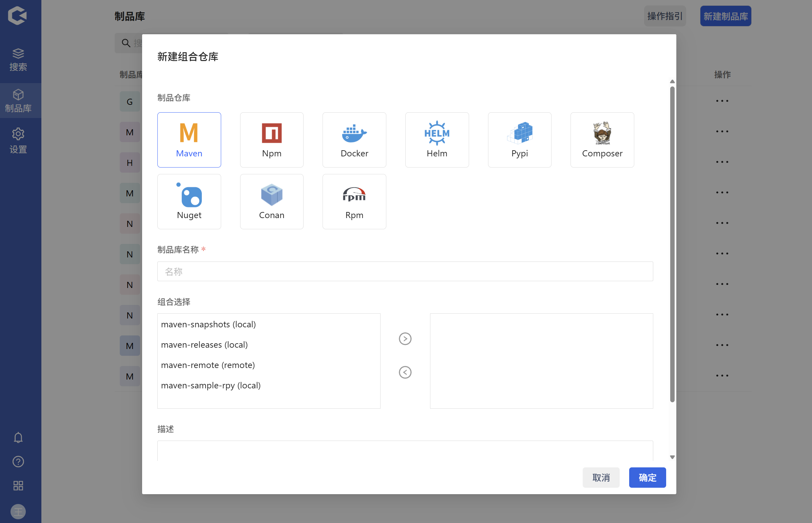The width and height of the screenshot is (812, 523).
Task: Click the 取消 cancel button
Action: click(x=600, y=478)
